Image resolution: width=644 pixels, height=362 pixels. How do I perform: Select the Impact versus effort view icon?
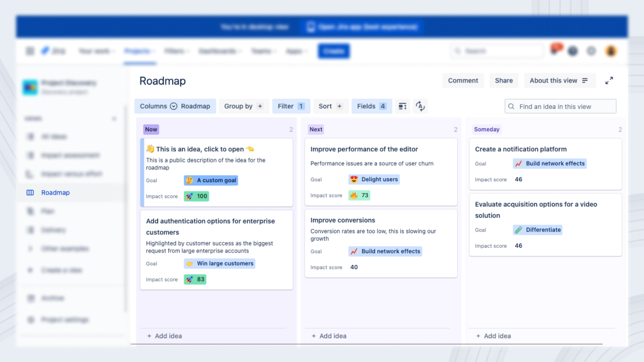(x=31, y=174)
